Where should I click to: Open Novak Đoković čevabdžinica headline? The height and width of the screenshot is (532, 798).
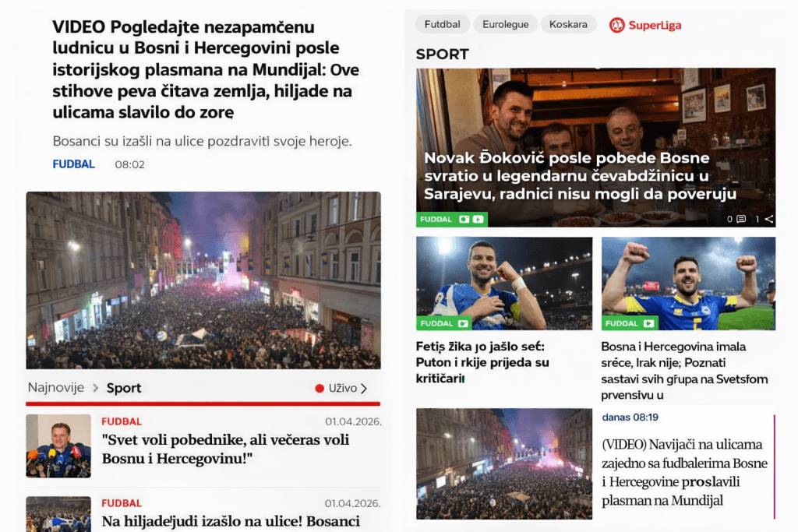(x=580, y=176)
